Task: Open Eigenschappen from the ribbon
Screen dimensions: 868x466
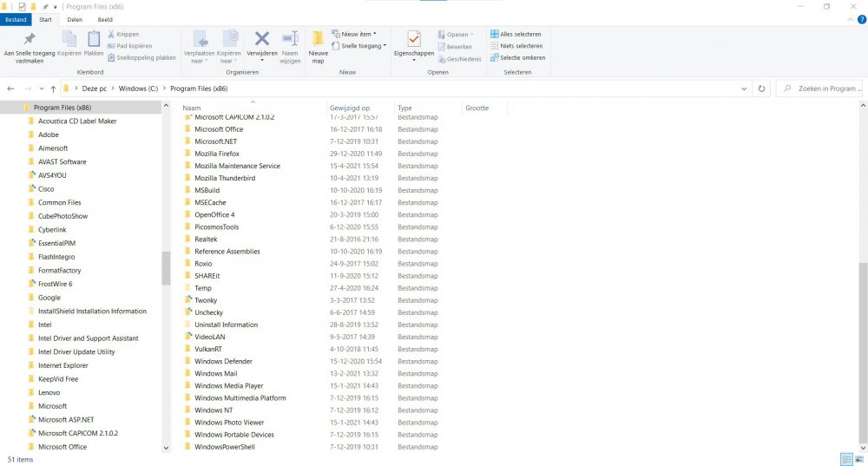Action: [413, 41]
